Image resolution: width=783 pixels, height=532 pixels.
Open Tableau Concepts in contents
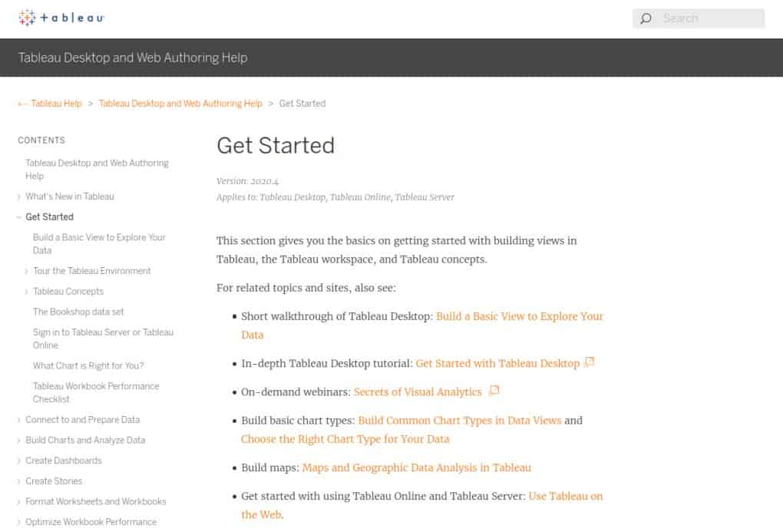pyautogui.click(x=68, y=291)
